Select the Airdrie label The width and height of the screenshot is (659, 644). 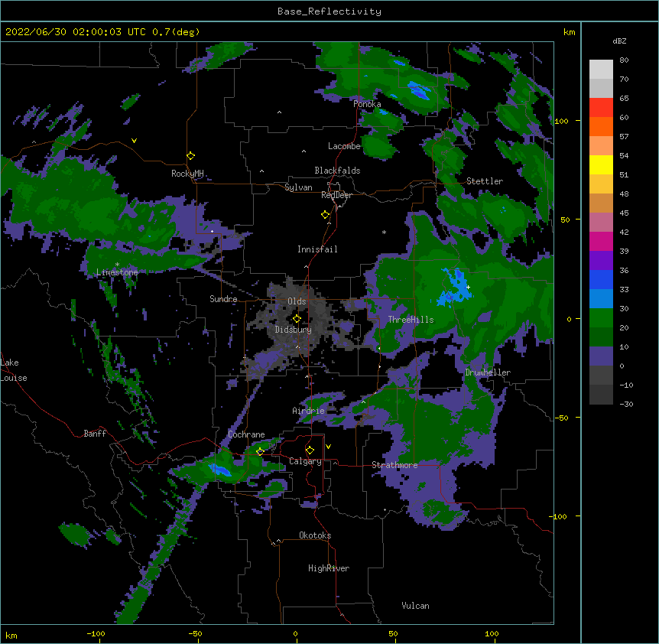[x=309, y=411]
